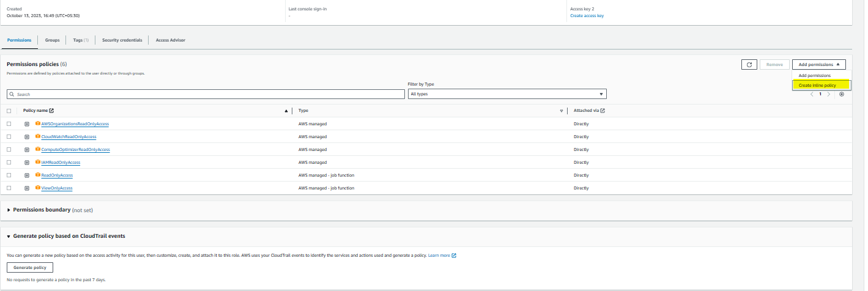The height and width of the screenshot is (291, 868).
Task: Click the Generate policy button
Action: (30, 268)
